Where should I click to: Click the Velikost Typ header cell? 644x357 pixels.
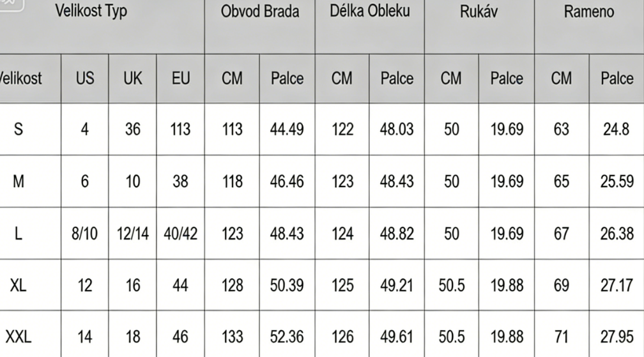[91, 11]
